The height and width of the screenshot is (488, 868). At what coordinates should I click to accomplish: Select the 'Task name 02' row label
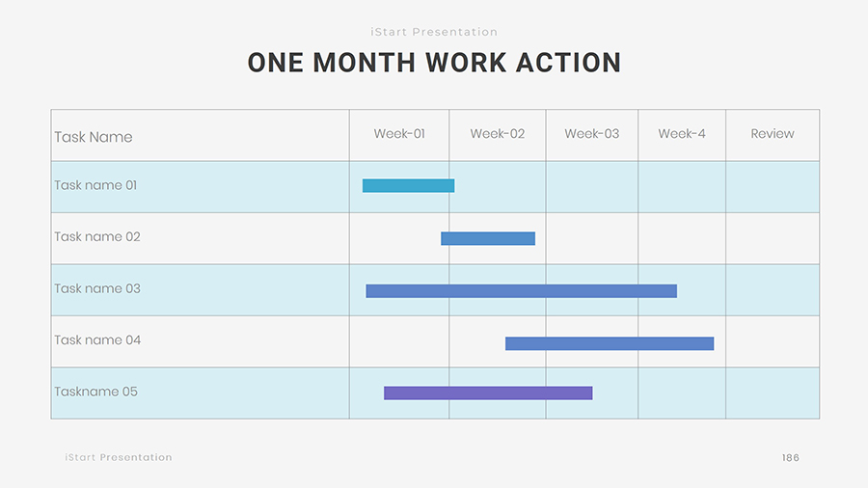97,237
